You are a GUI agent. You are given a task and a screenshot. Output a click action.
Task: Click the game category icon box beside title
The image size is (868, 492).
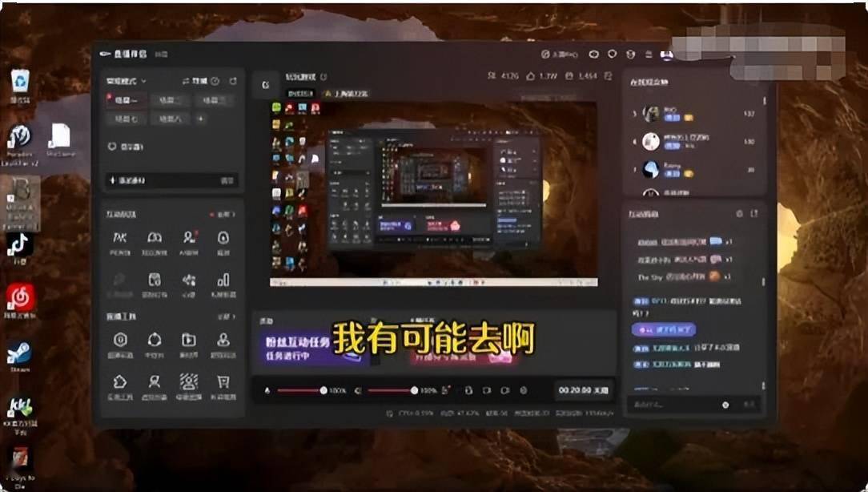[265, 85]
